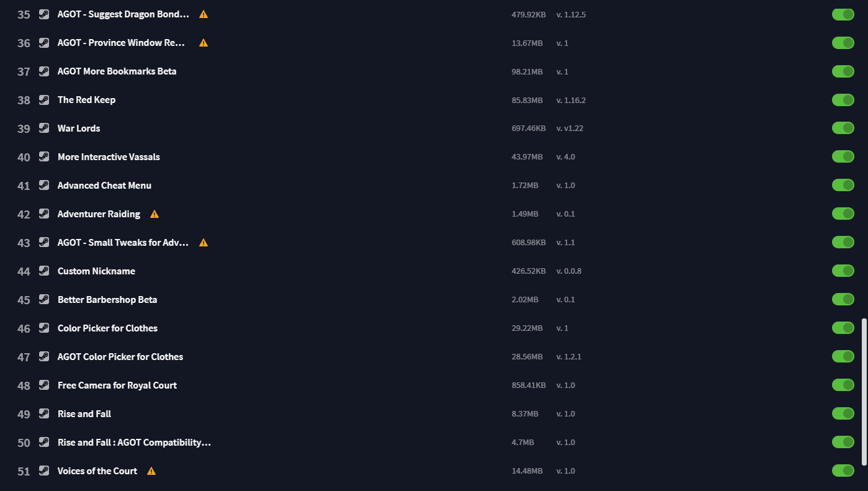Click Steam icon beside Custom Nickname
This screenshot has height=491, width=868.
tap(44, 271)
